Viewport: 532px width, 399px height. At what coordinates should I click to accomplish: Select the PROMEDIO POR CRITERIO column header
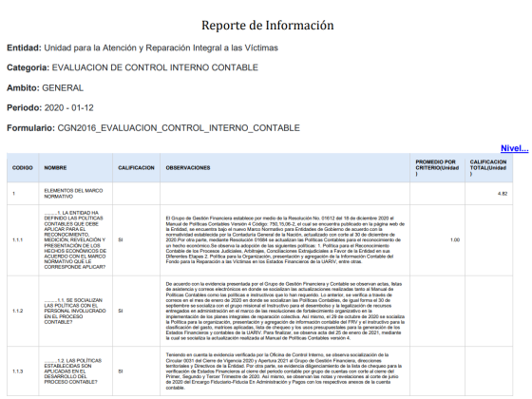tap(437, 168)
